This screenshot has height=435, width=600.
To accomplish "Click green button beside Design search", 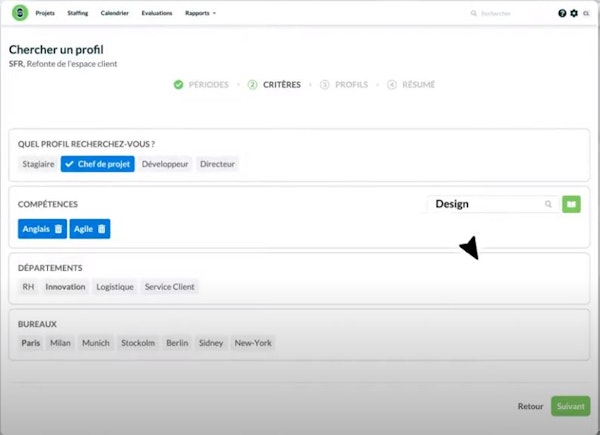I will point(571,204).
